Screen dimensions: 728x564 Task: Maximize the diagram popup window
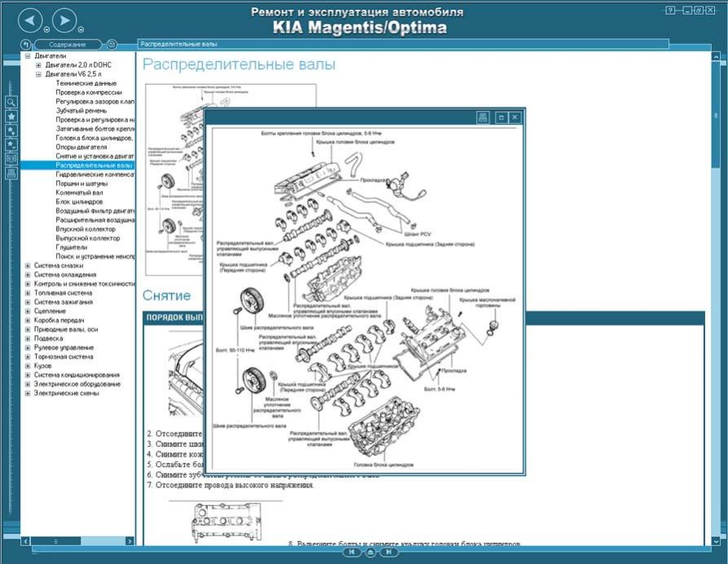click(501, 117)
